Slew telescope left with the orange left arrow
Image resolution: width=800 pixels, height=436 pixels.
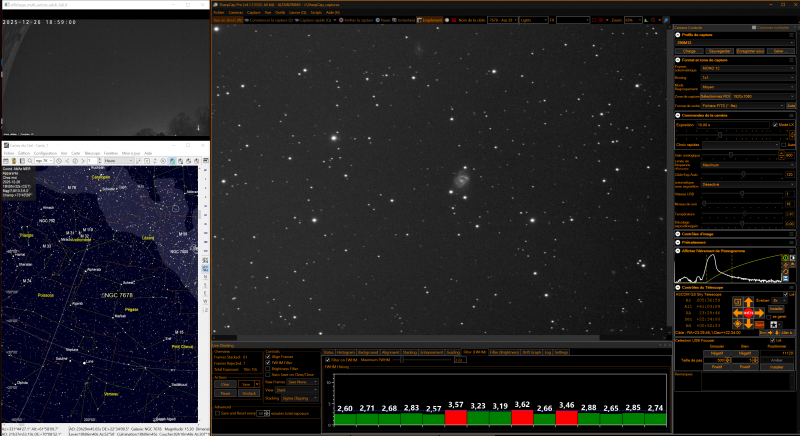point(738,313)
